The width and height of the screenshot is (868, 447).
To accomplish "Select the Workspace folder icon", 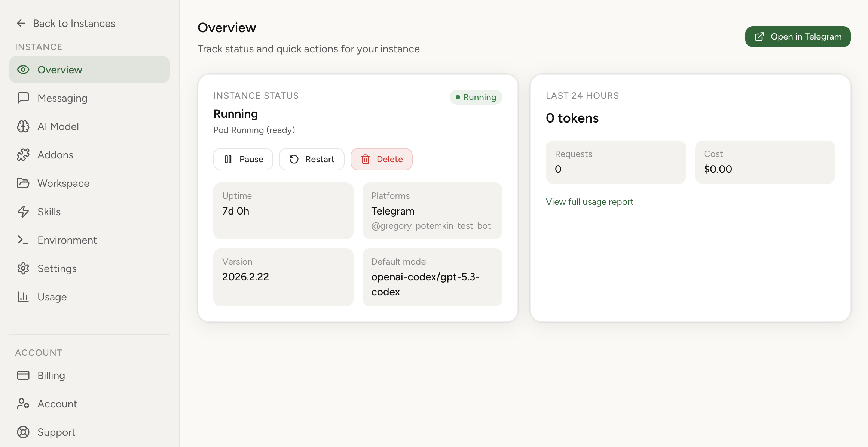I will pos(23,183).
